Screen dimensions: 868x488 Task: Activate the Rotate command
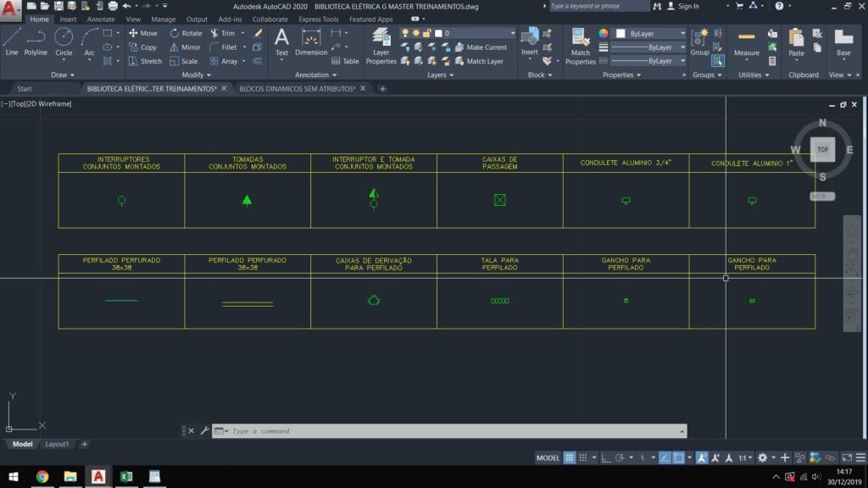click(x=186, y=33)
